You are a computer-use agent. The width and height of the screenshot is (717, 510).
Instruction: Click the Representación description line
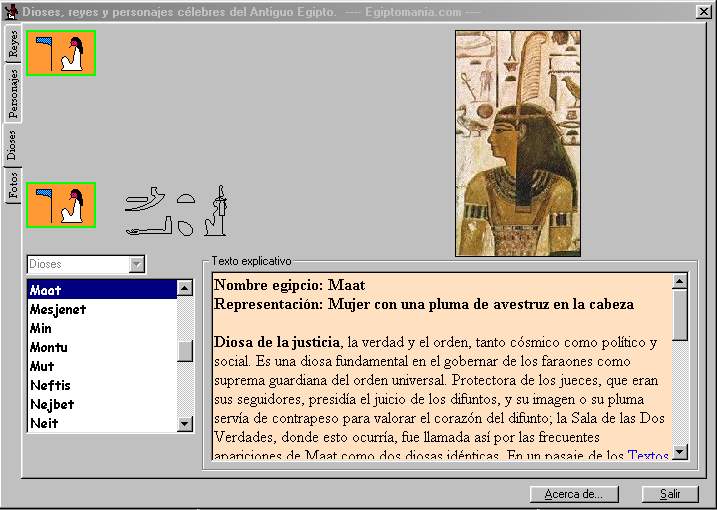click(x=424, y=304)
